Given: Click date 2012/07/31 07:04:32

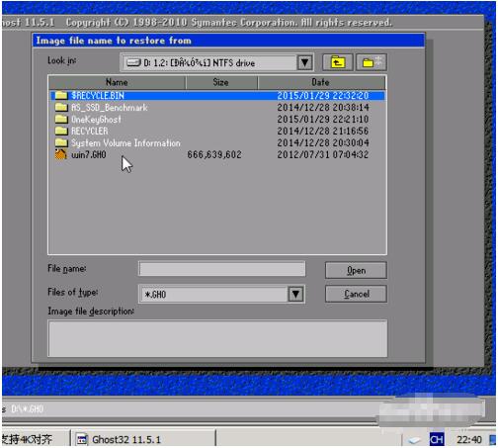Looking at the screenshot, I should click(x=323, y=154).
